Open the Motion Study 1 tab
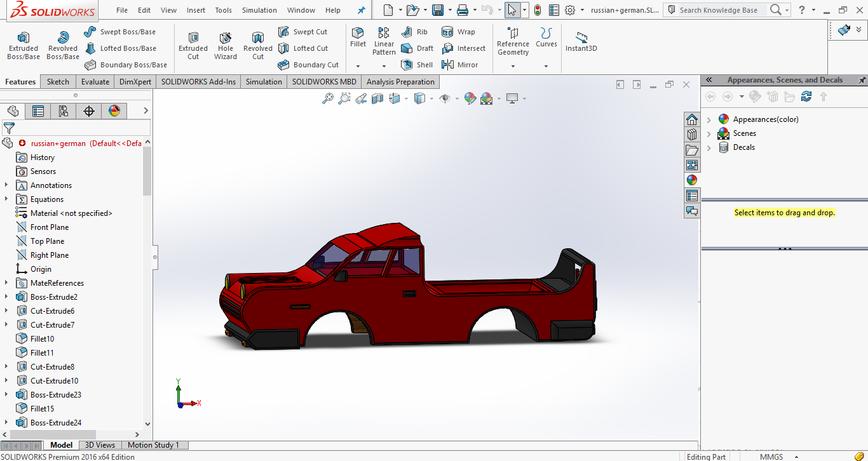Screen dimensions: 868x461 (x=153, y=445)
